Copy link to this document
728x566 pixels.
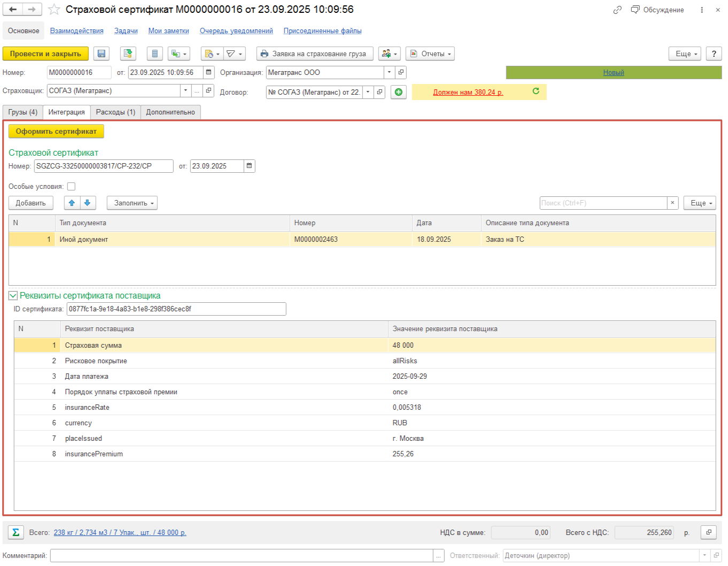click(x=617, y=10)
